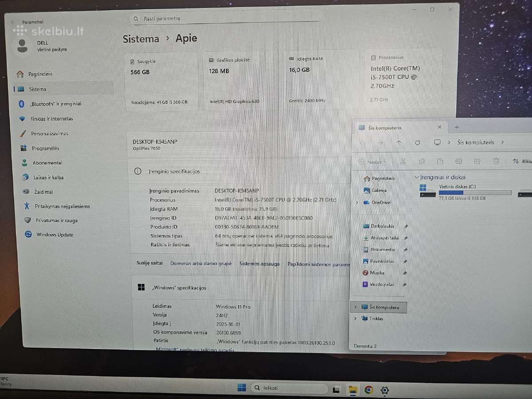Open the Saugykla storage card
Screen dimensions: 532x399
(162, 81)
